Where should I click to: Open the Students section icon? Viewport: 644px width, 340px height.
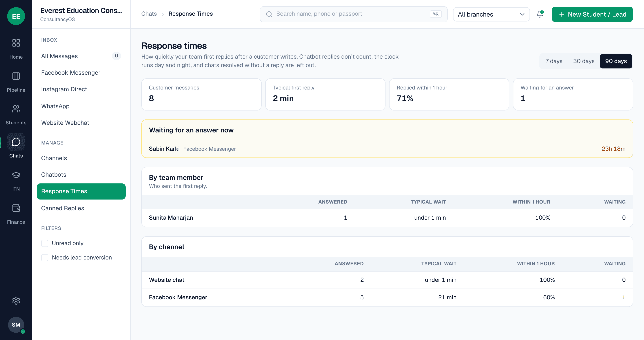pyautogui.click(x=16, y=109)
